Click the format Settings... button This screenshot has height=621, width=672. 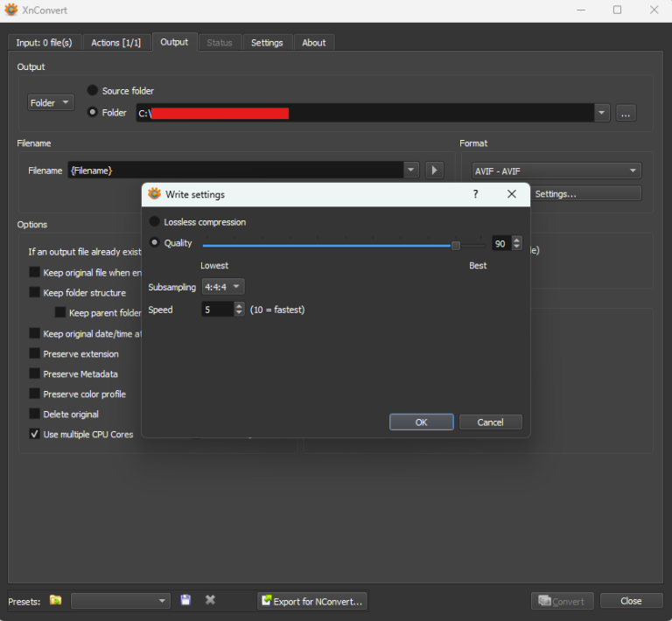coord(586,193)
